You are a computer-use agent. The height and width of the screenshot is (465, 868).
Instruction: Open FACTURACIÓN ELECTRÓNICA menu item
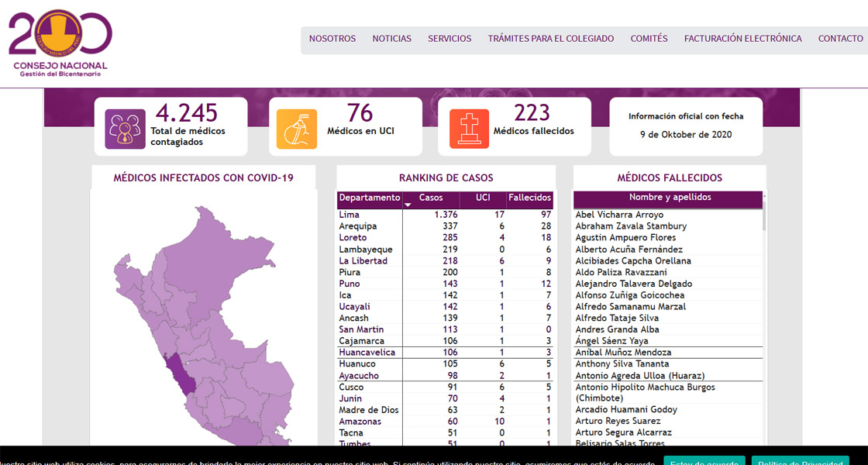pos(743,39)
